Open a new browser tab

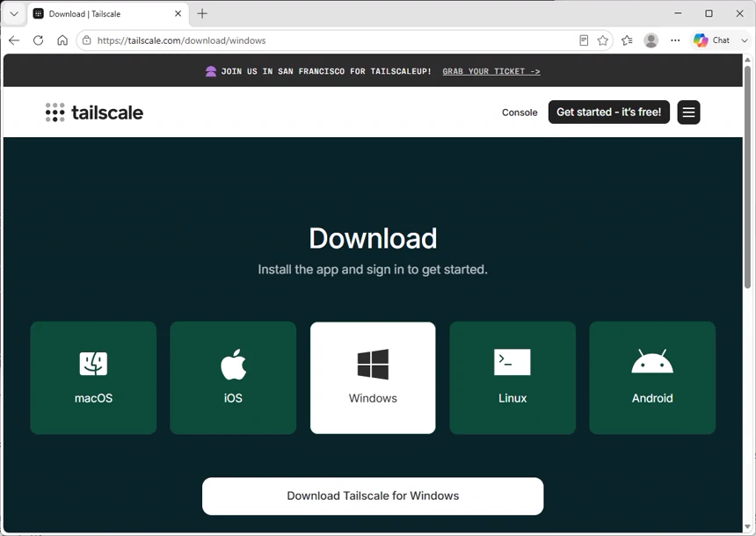pyautogui.click(x=202, y=13)
